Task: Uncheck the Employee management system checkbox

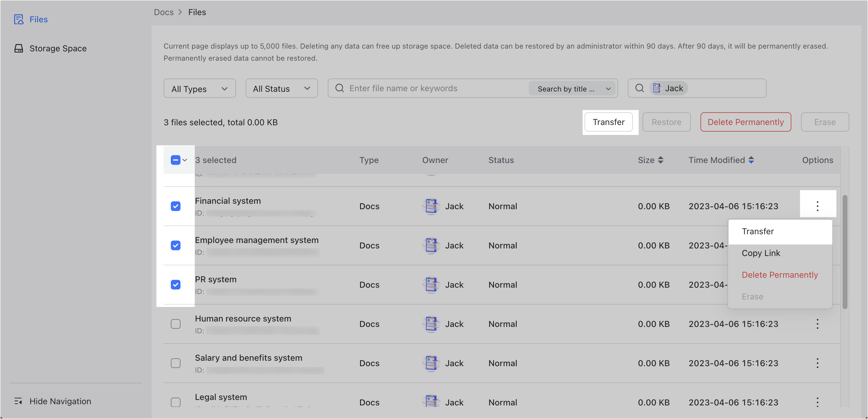Action: coord(176,245)
